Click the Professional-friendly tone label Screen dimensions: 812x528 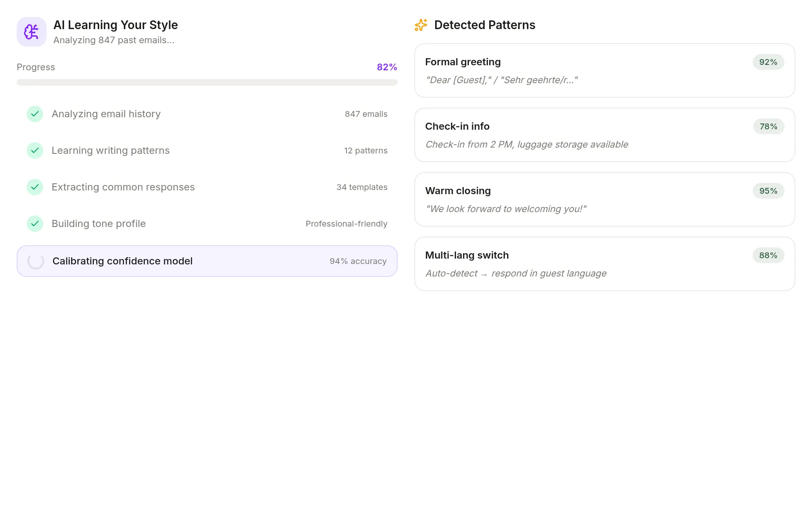347,224
